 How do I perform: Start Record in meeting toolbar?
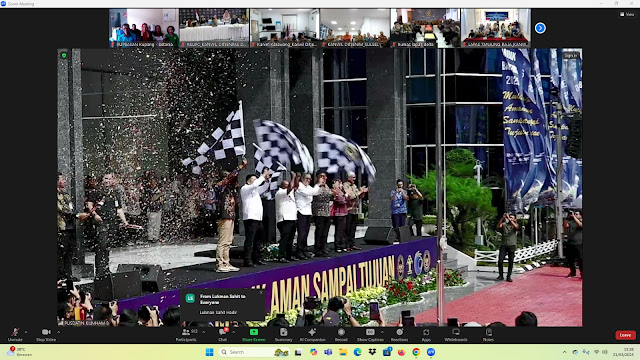[341, 335]
